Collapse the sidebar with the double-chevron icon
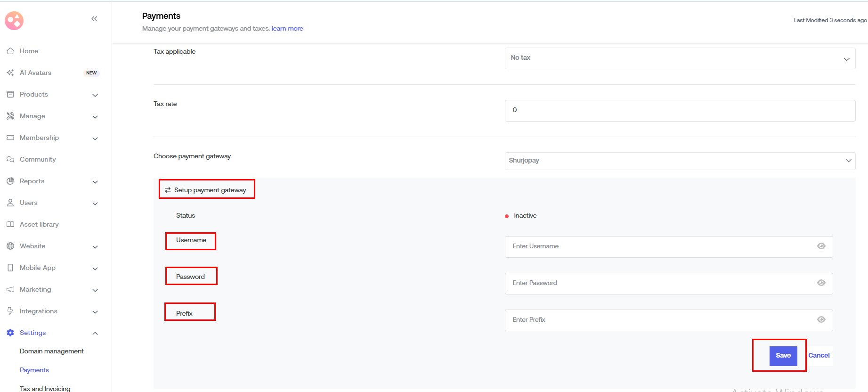The height and width of the screenshot is (392, 868). (94, 19)
